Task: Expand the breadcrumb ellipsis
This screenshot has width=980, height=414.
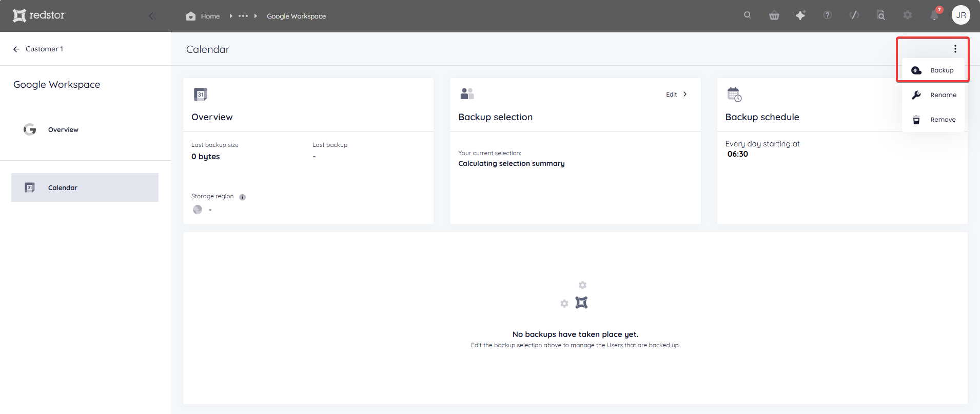Action: (243, 16)
